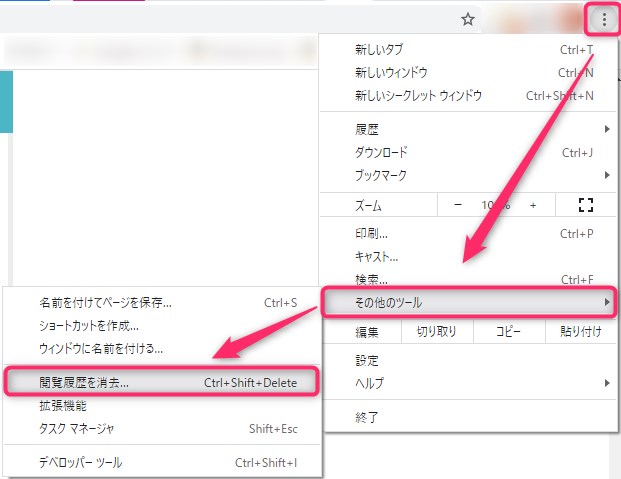The width and height of the screenshot is (621, 479).
Task: Expand the ブックマーク submenu
Action: pyautogui.click(x=469, y=175)
